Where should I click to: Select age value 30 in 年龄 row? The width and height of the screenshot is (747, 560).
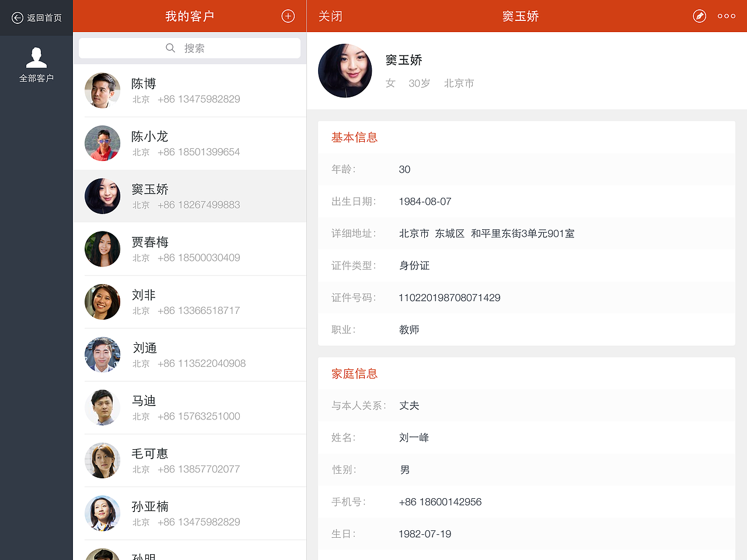[x=404, y=170]
